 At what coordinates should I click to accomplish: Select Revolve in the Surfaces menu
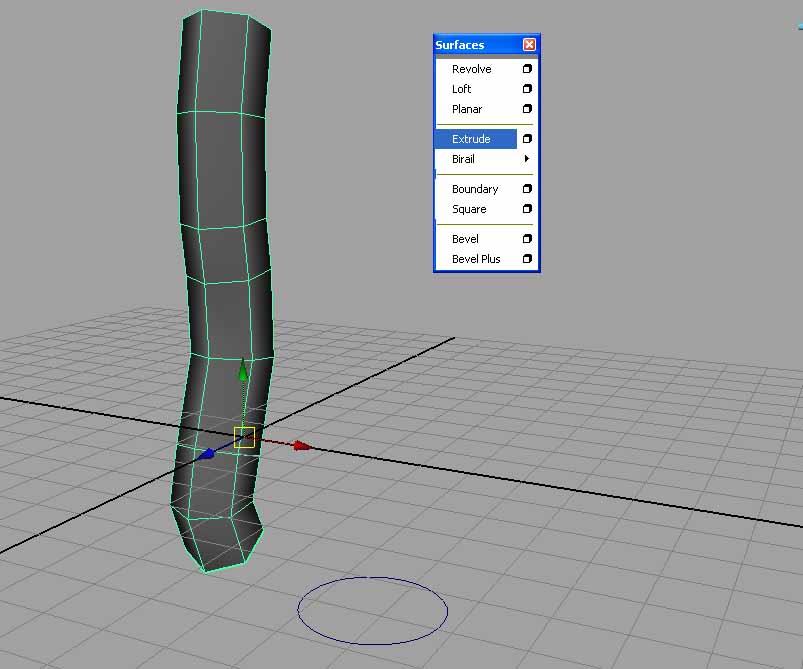click(471, 69)
